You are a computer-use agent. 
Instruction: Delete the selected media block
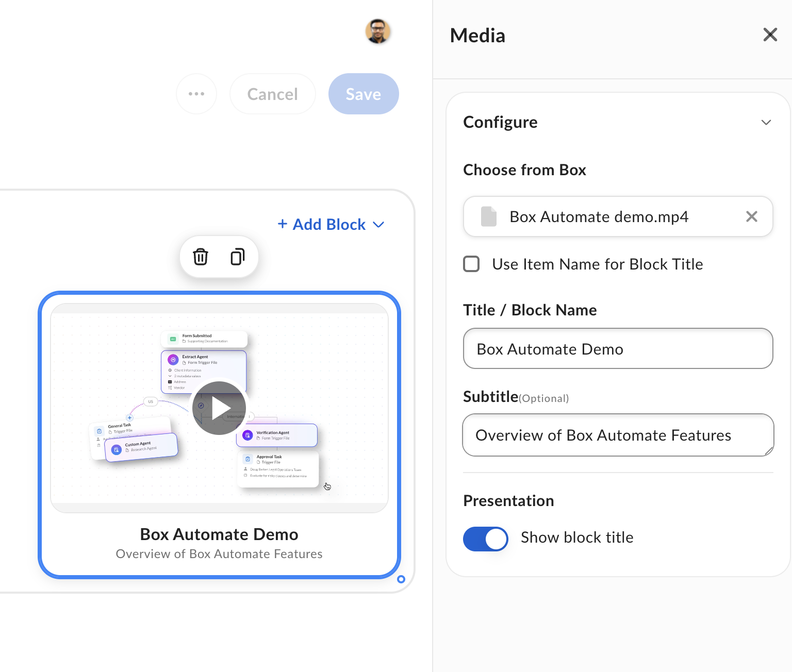click(x=201, y=257)
